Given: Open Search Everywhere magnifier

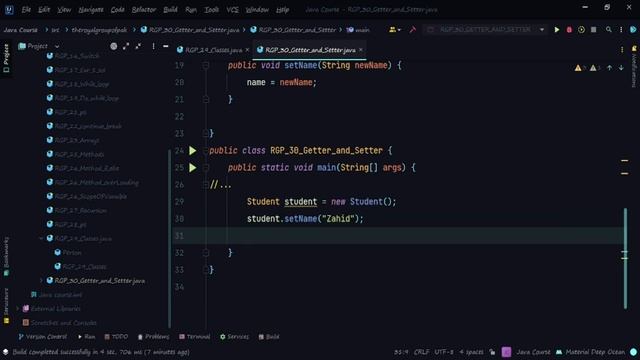Looking at the screenshot, I should (609, 30).
